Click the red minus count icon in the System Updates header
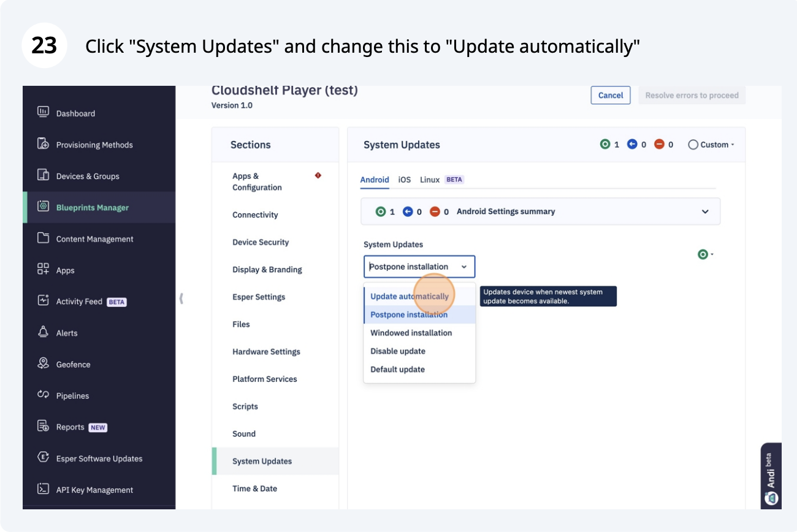Image resolution: width=797 pixels, height=532 pixels. [x=659, y=145]
